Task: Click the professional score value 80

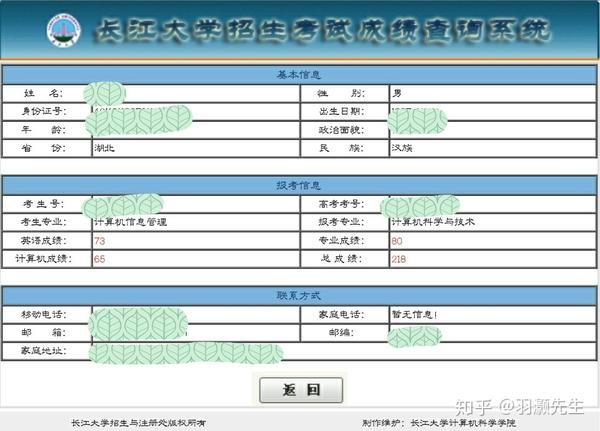Action: point(397,241)
